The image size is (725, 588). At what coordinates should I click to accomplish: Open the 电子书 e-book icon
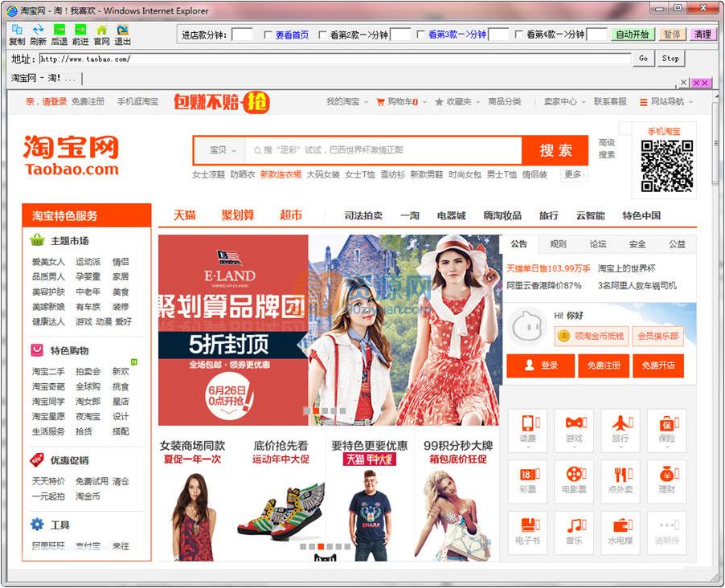[527, 533]
